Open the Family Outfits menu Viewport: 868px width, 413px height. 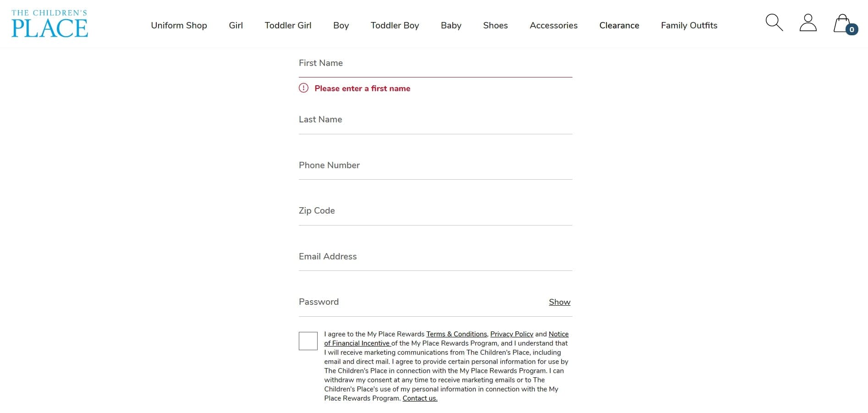point(689,25)
